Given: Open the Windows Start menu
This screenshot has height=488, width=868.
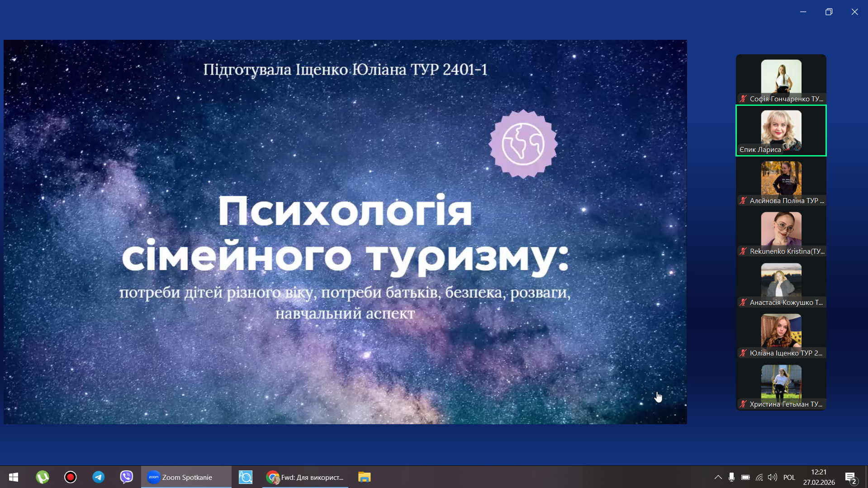Looking at the screenshot, I should click(14, 477).
